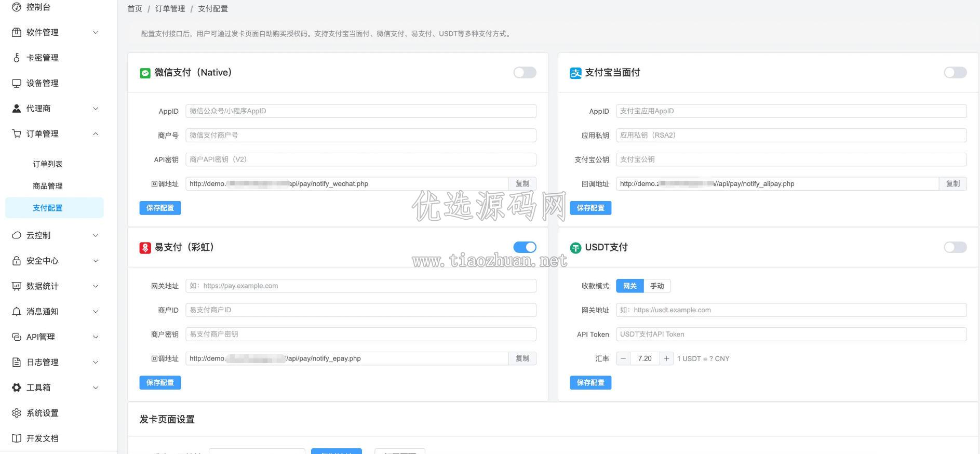Copy the Alipay notify callback URL
The height and width of the screenshot is (454, 980).
[953, 184]
